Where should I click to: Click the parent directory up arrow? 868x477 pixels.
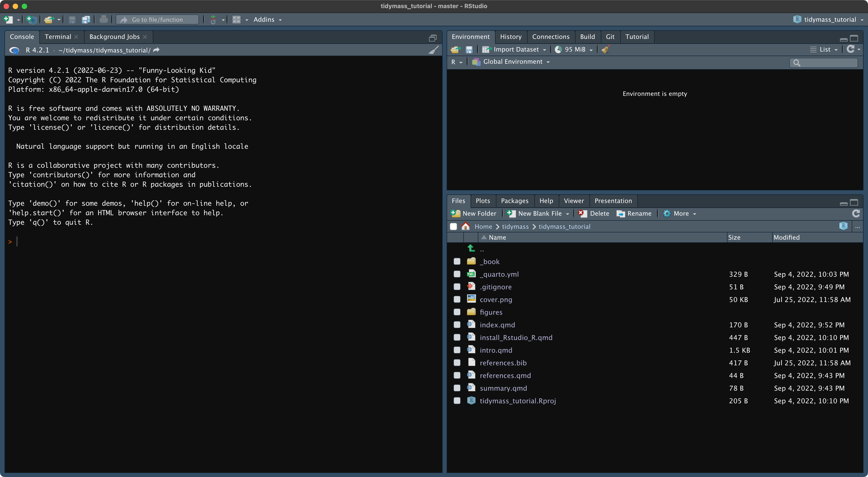[471, 248]
